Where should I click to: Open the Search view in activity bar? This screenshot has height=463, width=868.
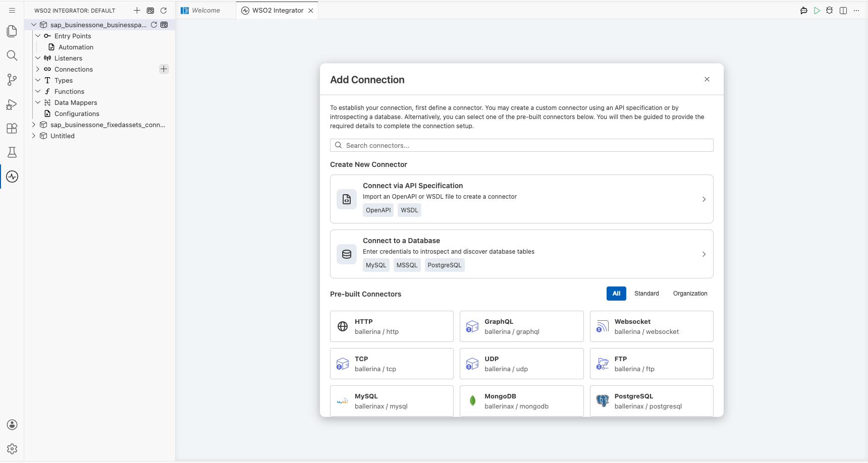coord(12,55)
